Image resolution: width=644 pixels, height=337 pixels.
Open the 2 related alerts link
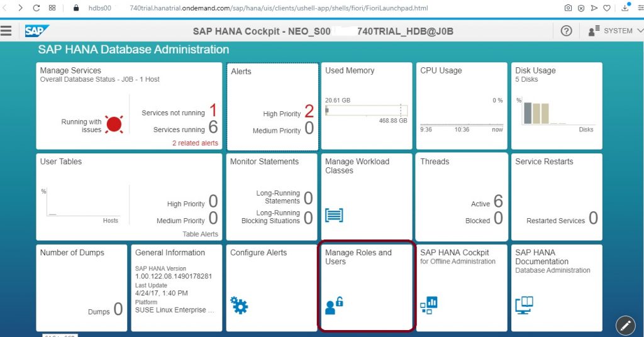[195, 143]
